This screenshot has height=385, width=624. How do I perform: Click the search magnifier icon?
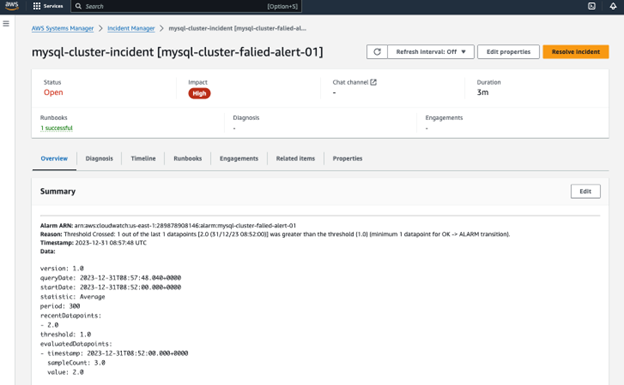point(78,6)
